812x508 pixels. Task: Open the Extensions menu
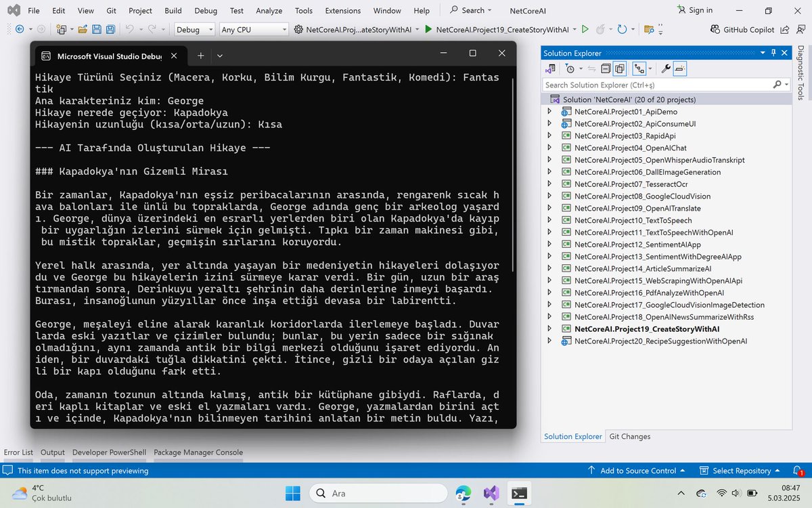[x=343, y=10]
